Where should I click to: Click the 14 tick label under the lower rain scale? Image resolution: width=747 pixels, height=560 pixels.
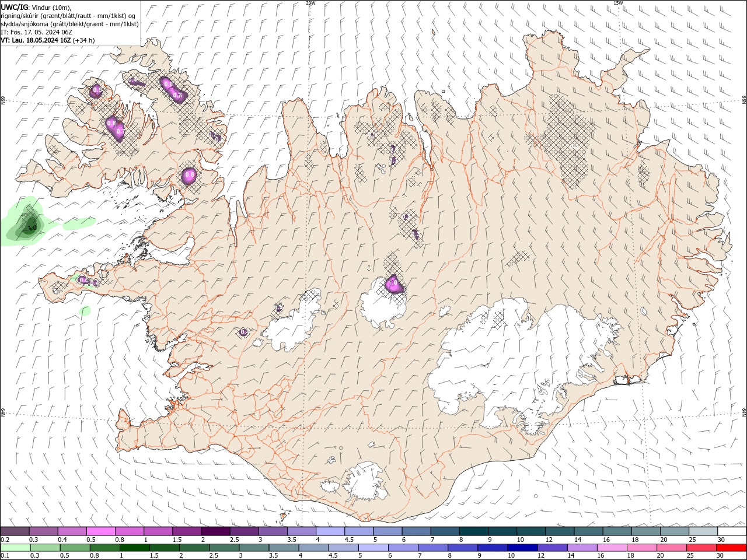pyautogui.click(x=571, y=556)
